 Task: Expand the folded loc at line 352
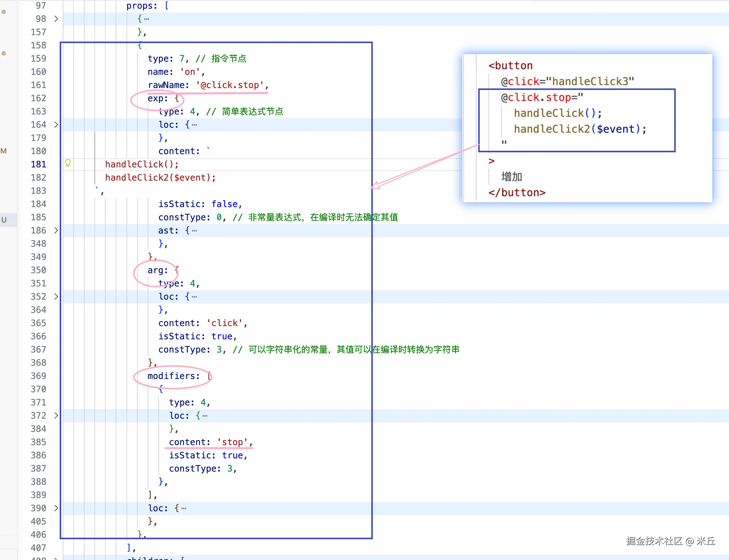coord(56,297)
